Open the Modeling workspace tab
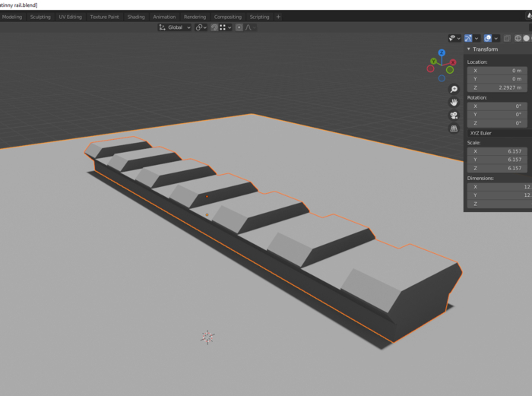This screenshot has height=396, width=532. [x=12, y=17]
